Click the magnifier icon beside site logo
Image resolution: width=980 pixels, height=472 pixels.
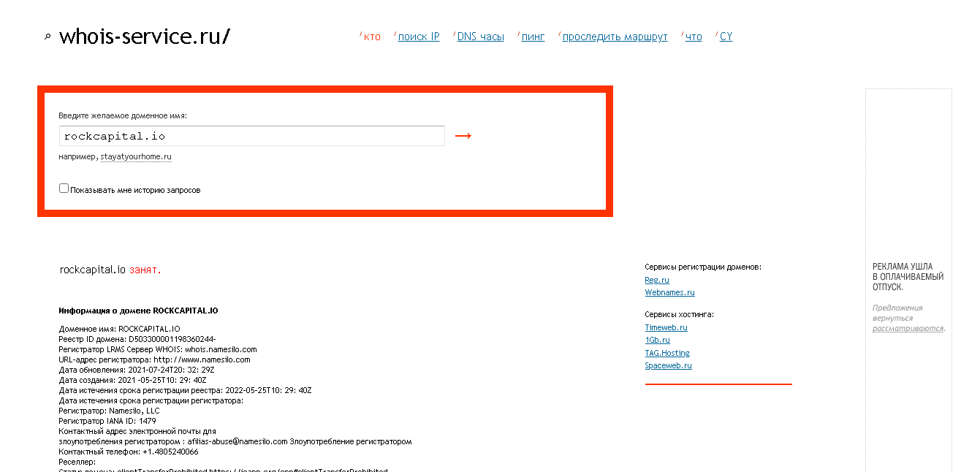point(48,37)
